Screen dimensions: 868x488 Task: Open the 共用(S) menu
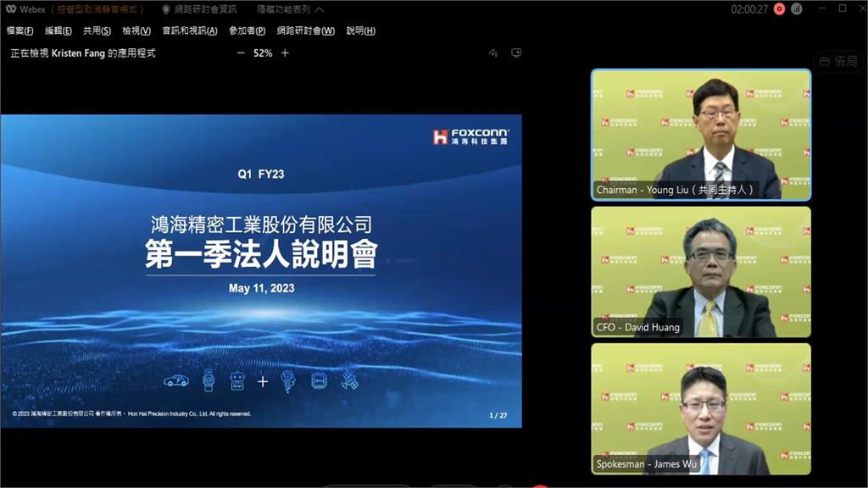click(x=97, y=31)
